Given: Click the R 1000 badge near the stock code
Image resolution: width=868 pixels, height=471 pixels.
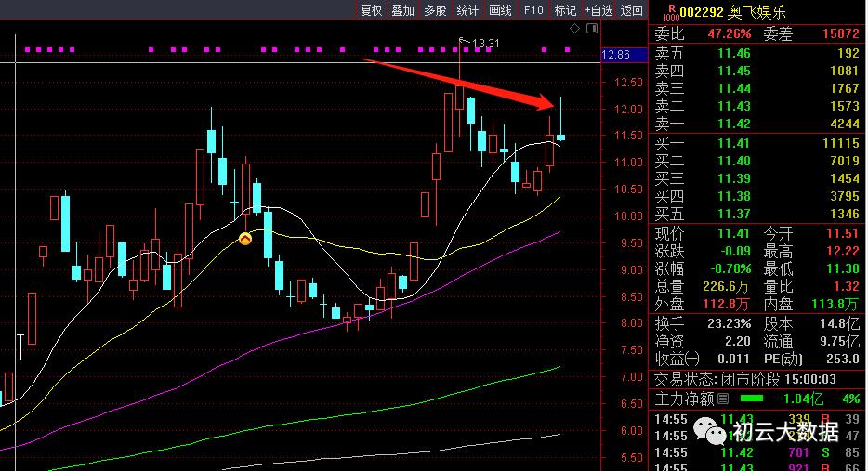Looking at the screenshot, I should [671, 13].
